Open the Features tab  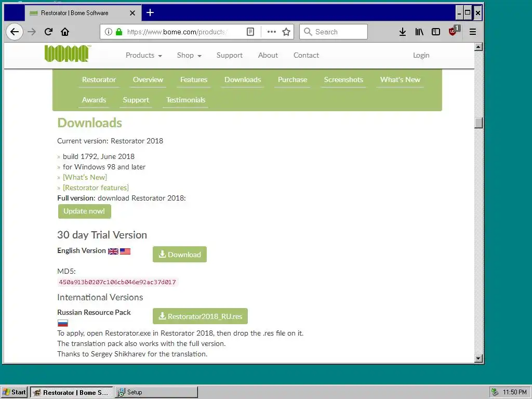pos(194,79)
